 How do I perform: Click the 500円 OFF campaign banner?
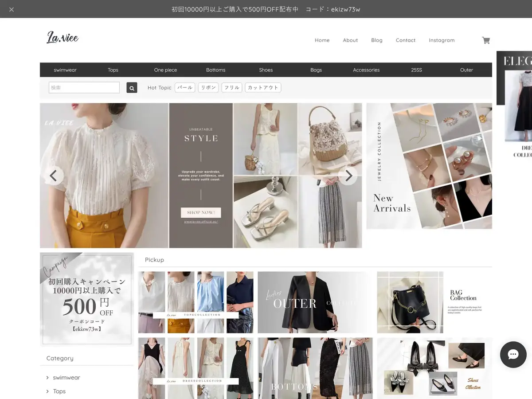pos(86,299)
